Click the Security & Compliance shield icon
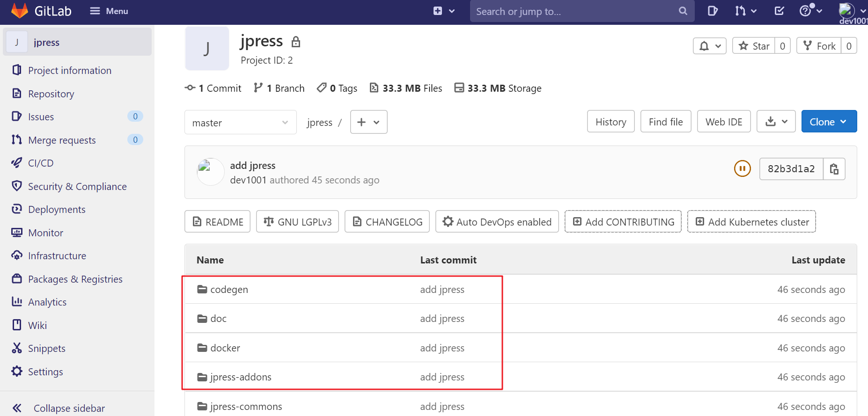 coord(17,186)
